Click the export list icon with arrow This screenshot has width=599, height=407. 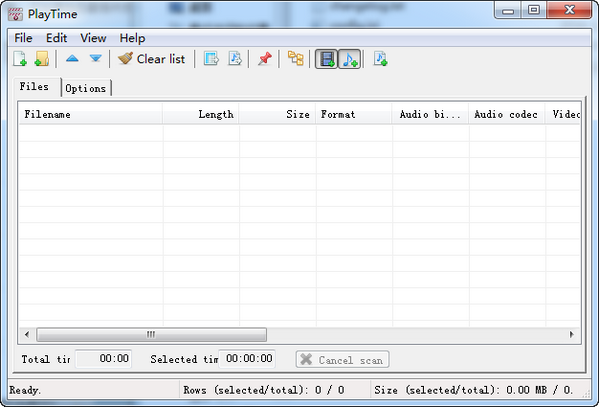tap(211, 59)
